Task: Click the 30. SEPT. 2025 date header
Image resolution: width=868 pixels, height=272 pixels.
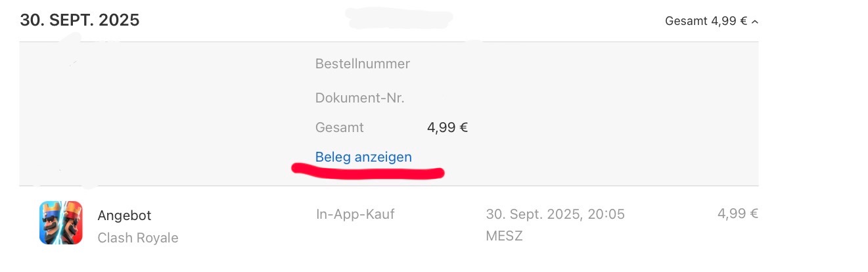Action: 80,20
